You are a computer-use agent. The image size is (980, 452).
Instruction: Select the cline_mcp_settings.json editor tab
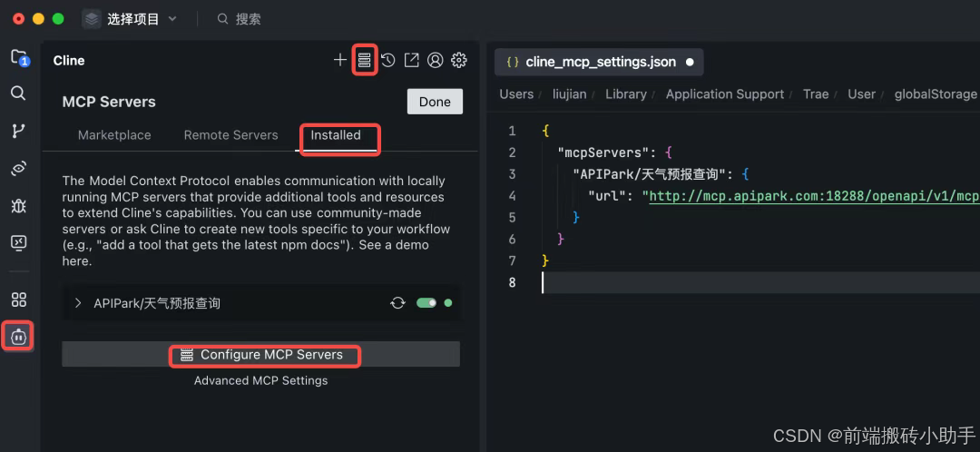(x=599, y=62)
